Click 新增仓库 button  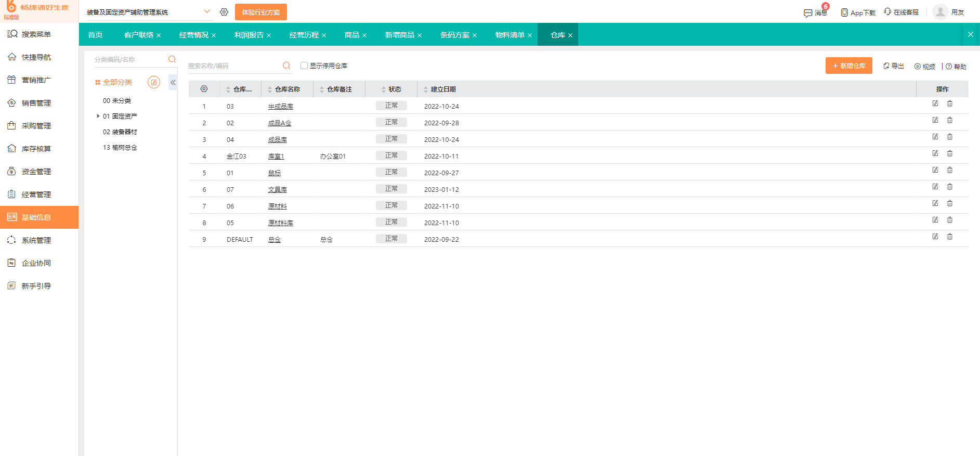pyautogui.click(x=849, y=66)
